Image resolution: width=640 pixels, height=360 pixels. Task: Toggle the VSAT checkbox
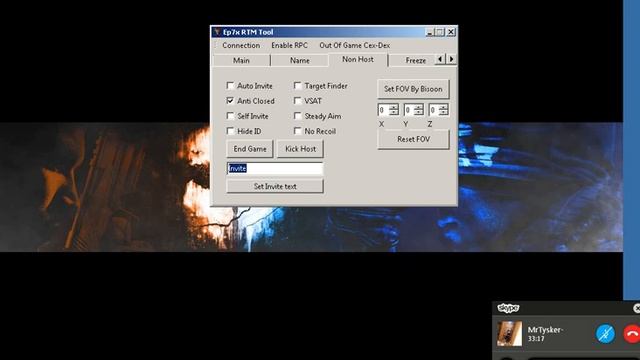[298, 101]
